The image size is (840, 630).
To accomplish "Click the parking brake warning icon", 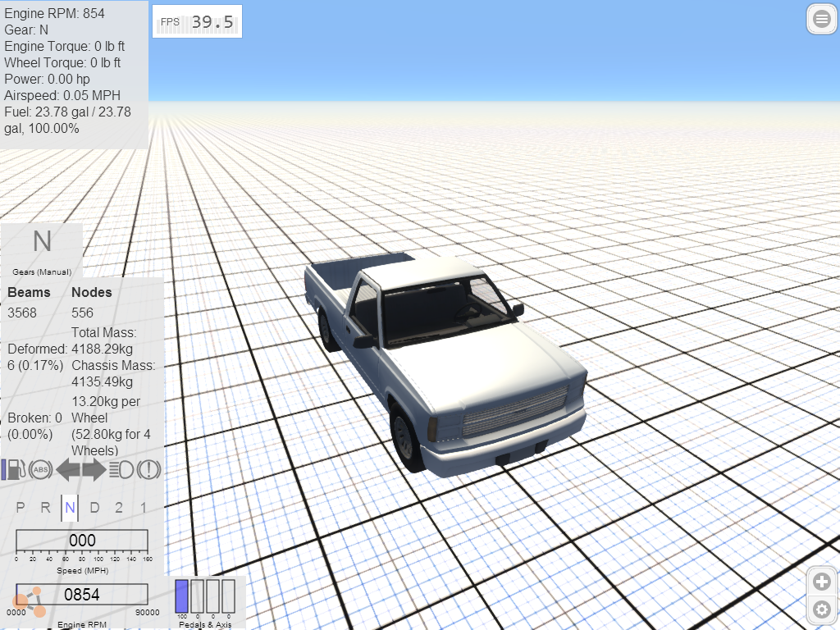I will [148, 470].
